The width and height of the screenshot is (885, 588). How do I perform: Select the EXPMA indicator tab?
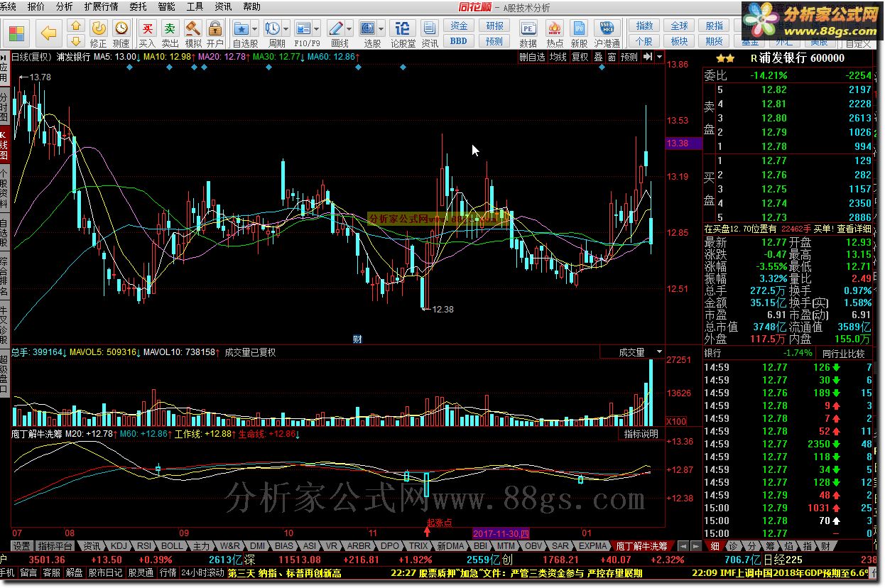593,546
